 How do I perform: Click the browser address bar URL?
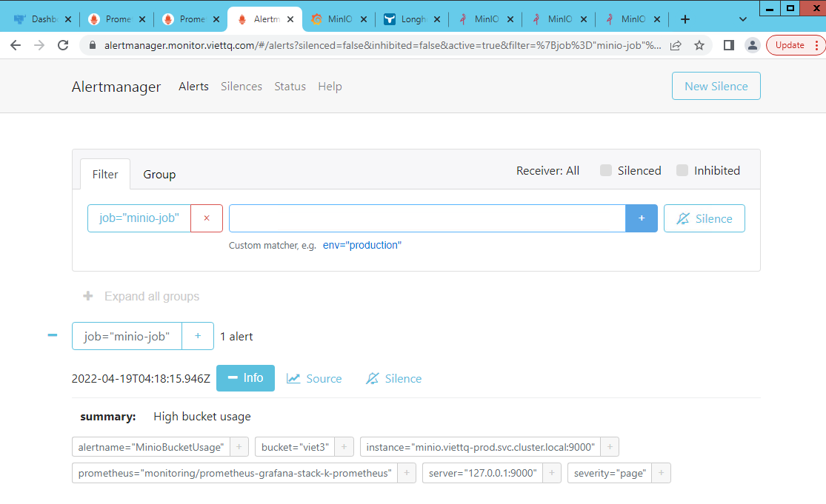(382, 45)
